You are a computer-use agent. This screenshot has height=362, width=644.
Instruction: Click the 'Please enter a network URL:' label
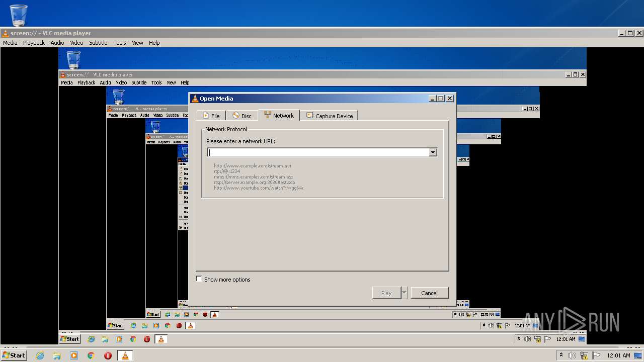[240, 141]
